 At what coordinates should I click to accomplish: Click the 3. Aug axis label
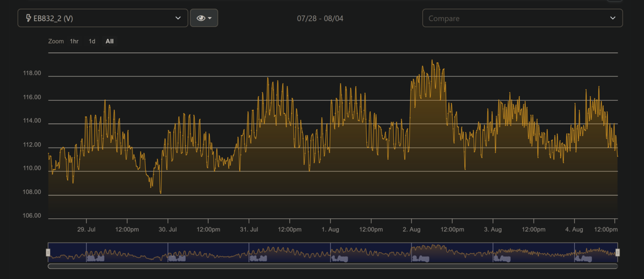point(493,230)
